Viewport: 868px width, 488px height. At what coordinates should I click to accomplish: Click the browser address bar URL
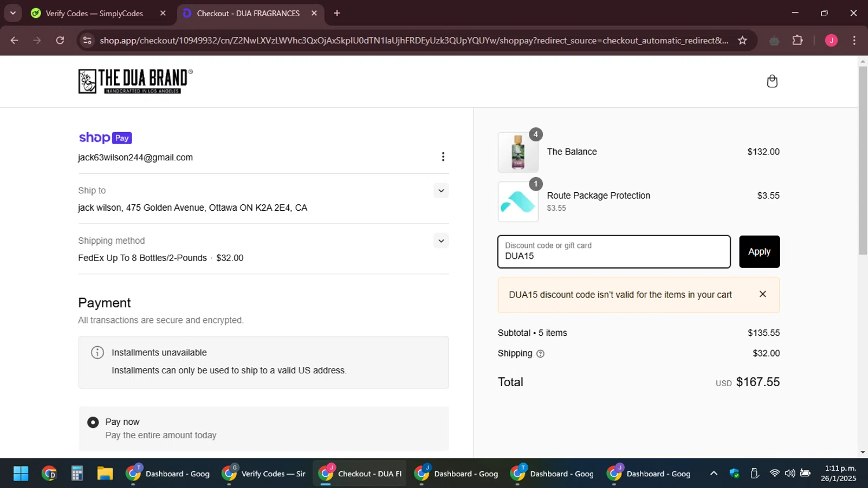(414, 41)
